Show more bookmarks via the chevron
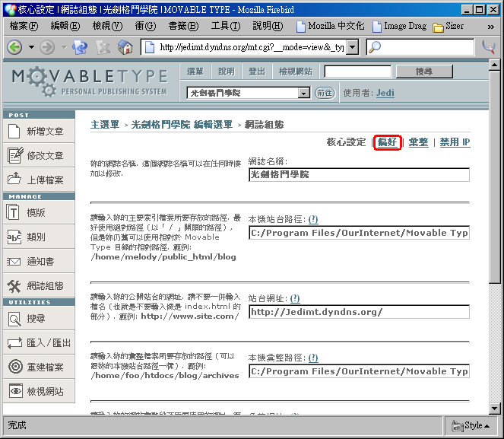 [490, 27]
